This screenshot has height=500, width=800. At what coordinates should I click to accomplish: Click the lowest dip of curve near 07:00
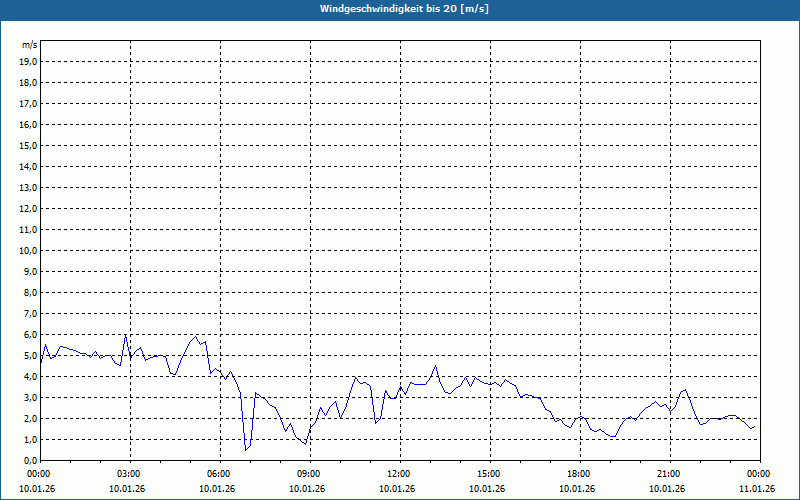[x=246, y=450]
